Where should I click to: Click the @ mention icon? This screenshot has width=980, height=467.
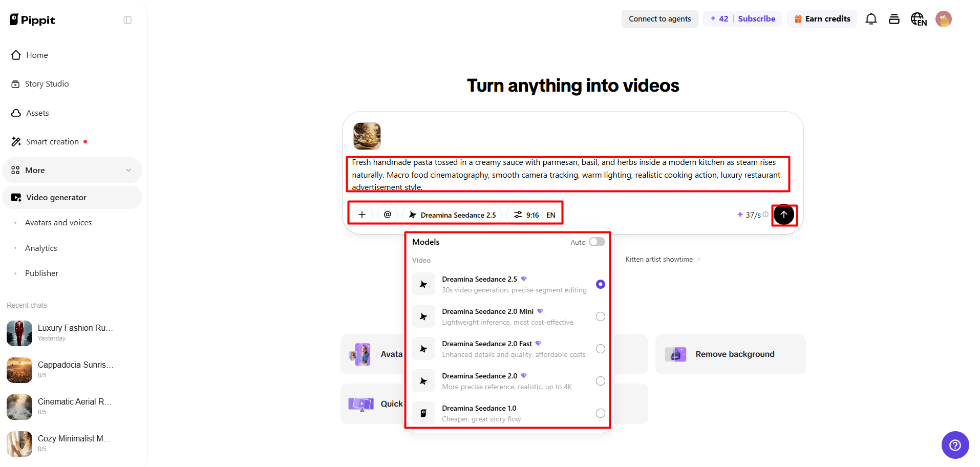pos(388,215)
